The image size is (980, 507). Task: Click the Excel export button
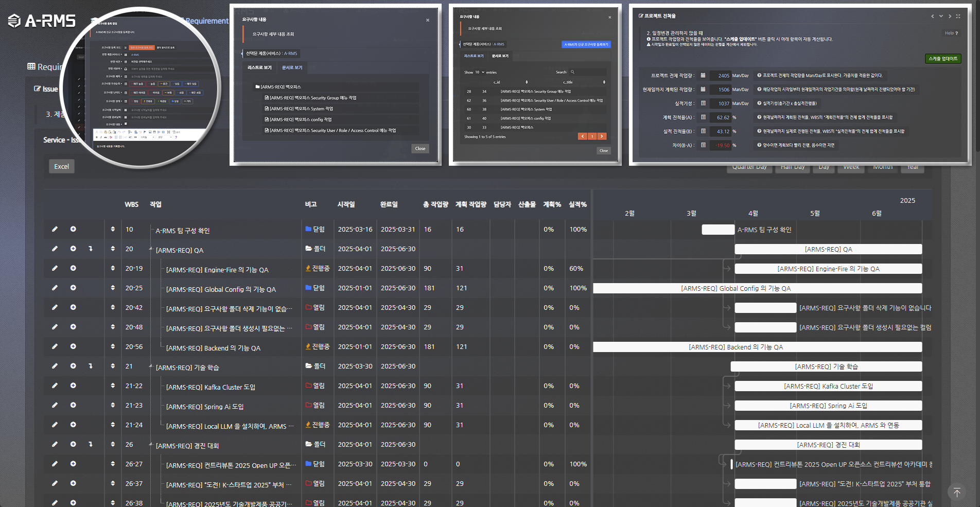pyautogui.click(x=61, y=166)
